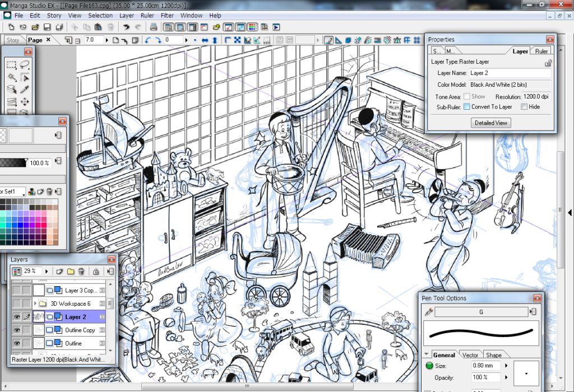Screen dimensions: 574x392
Task: Hide the Outline Copy layer
Action: coord(17,330)
